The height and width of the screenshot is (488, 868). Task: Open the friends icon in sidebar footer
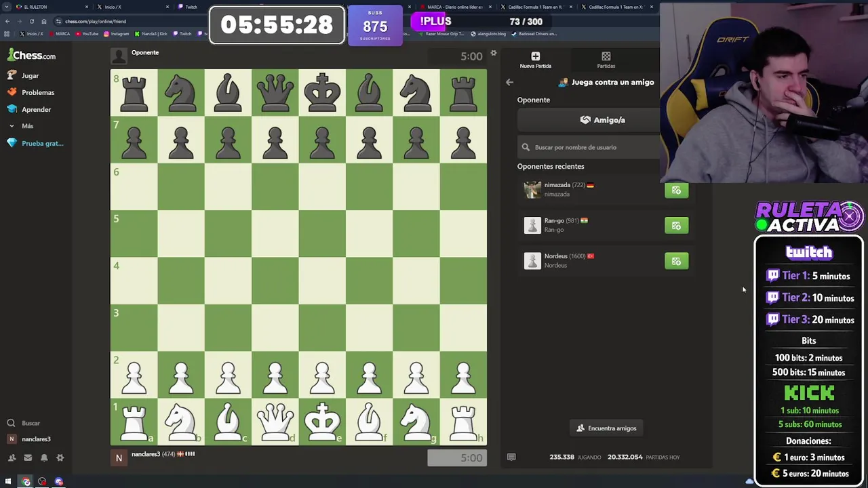(12, 457)
